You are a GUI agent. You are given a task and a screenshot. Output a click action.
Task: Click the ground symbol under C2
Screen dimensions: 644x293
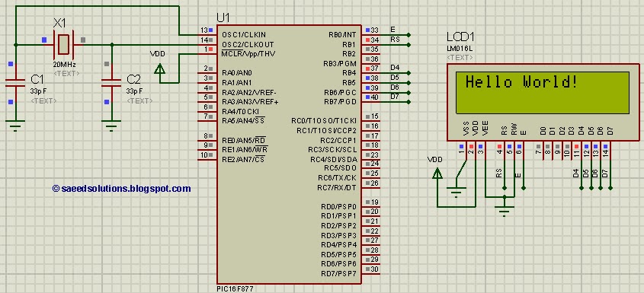pyautogui.click(x=111, y=125)
